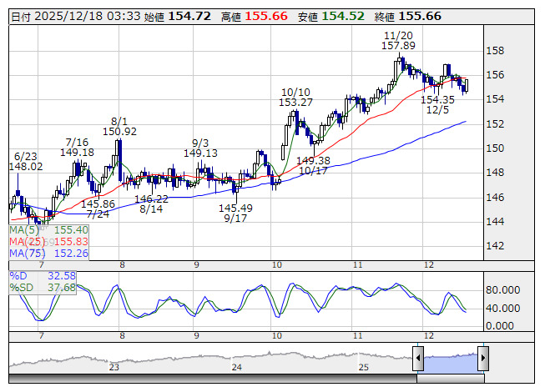Click the left range handle arrow in overview
The image size is (545, 392).
419,359
